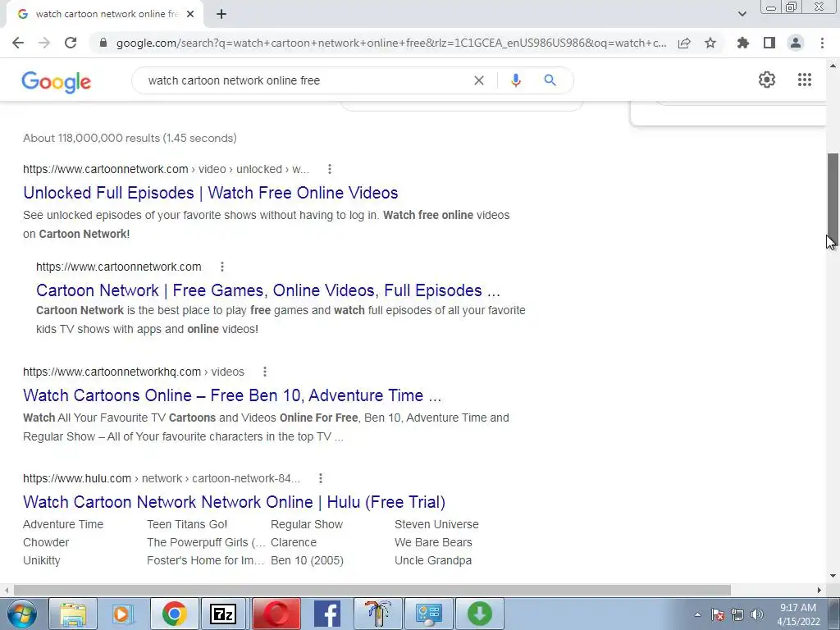Start voice search with microphone
The width and height of the screenshot is (840, 630).
click(515, 80)
